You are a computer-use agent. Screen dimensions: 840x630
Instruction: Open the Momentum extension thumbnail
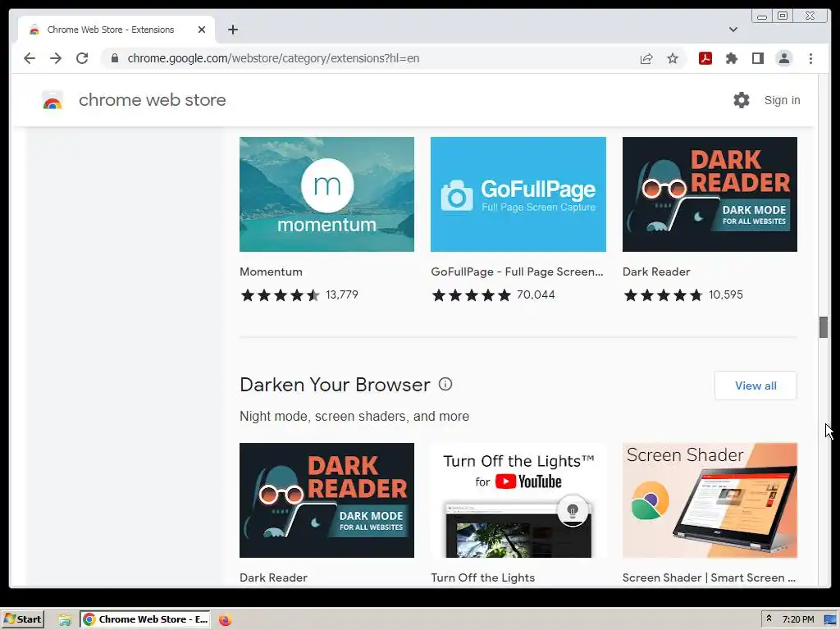pyautogui.click(x=326, y=194)
